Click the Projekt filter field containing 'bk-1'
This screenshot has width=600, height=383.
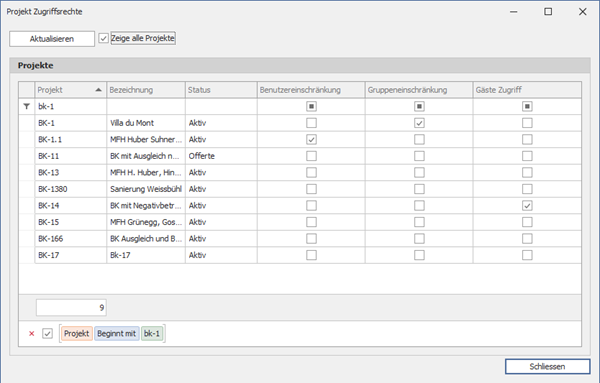point(71,106)
